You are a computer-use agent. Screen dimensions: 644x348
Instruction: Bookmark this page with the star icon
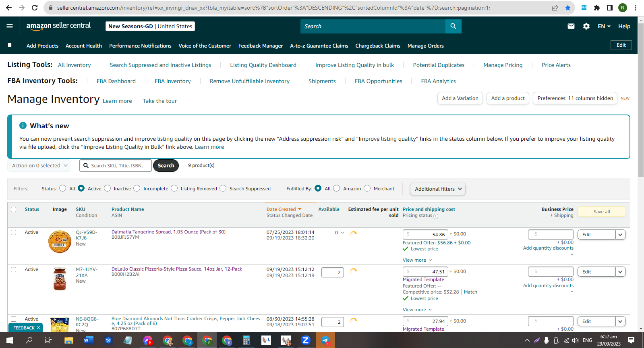pyautogui.click(x=568, y=8)
